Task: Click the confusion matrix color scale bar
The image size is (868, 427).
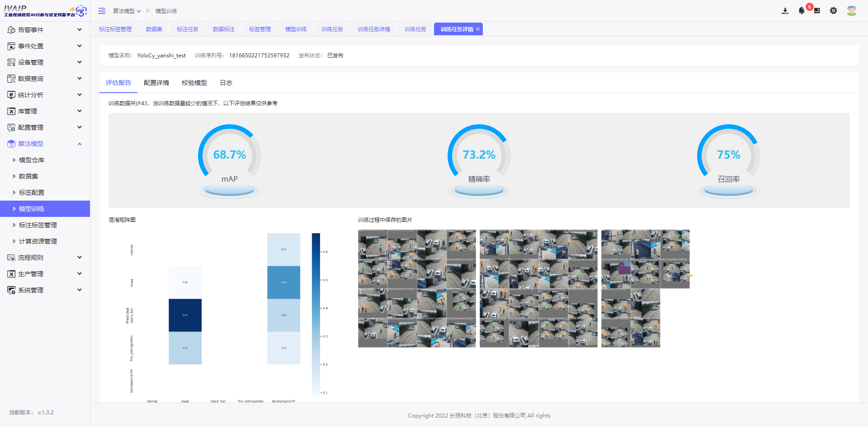Action: click(x=316, y=314)
